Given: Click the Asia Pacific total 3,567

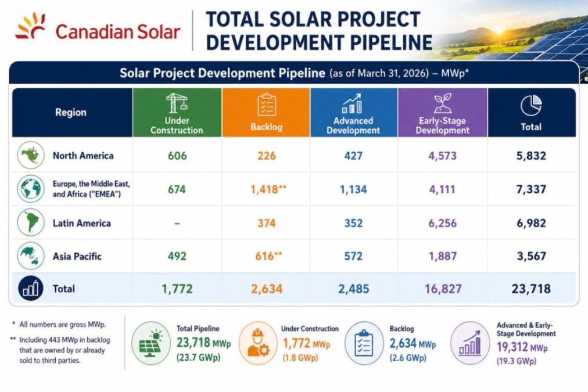Looking at the screenshot, I should coord(532,256).
